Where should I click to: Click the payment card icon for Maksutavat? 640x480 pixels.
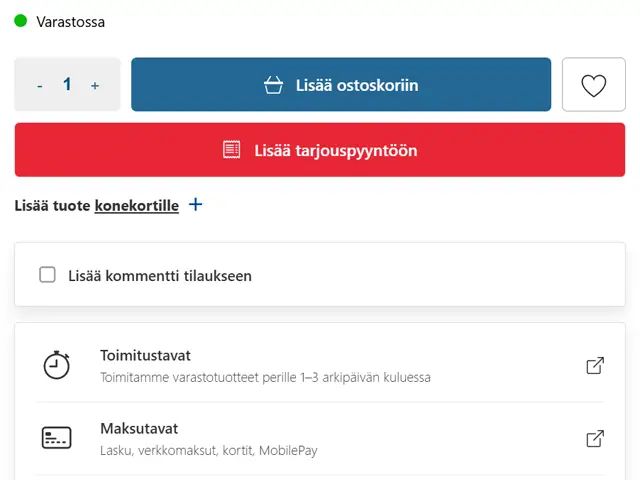[56, 438]
